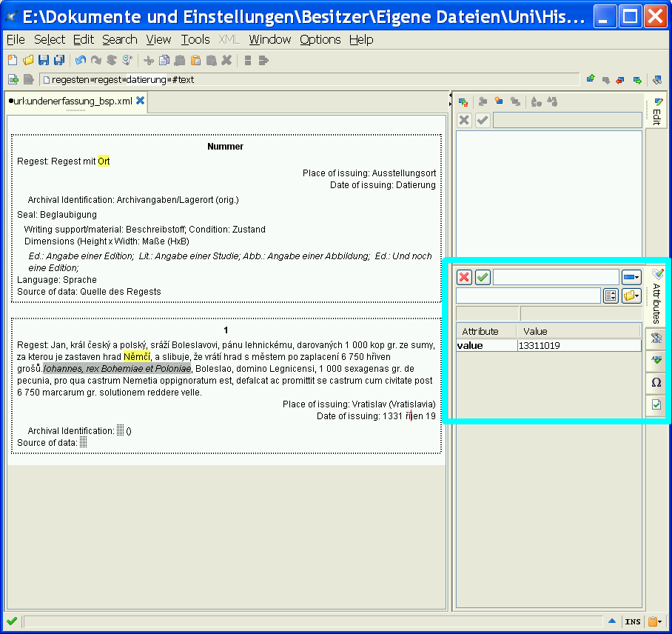Click the green-arrow document icon beside node path

13,80
